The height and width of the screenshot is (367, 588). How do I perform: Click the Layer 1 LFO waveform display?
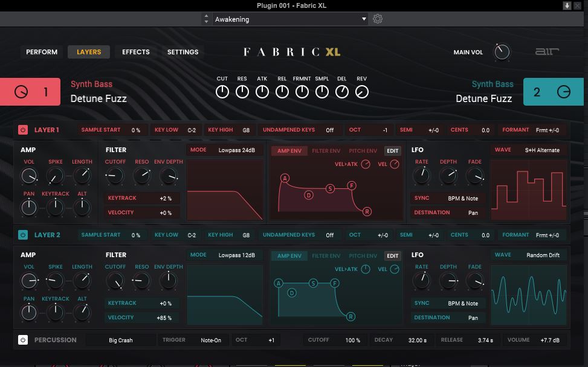tap(529, 190)
